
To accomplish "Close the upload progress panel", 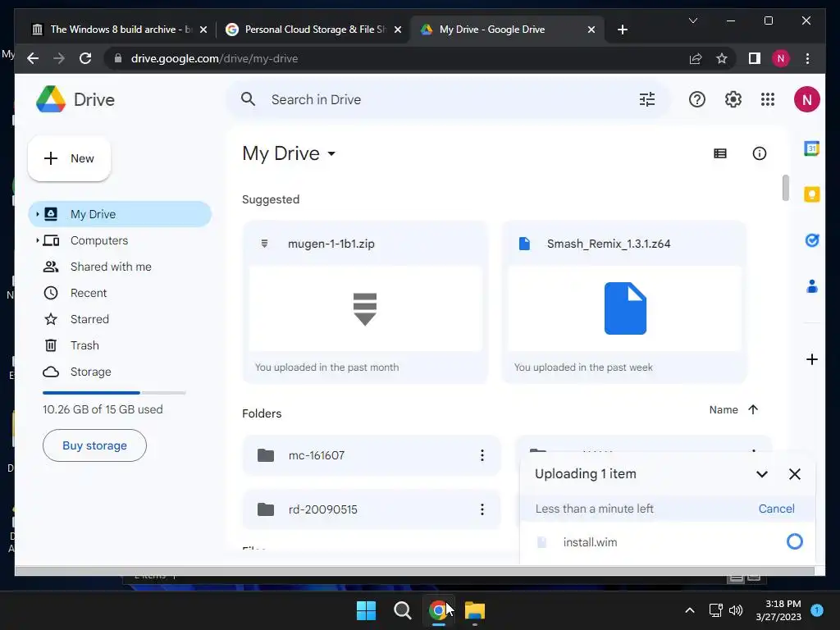I will [x=794, y=474].
